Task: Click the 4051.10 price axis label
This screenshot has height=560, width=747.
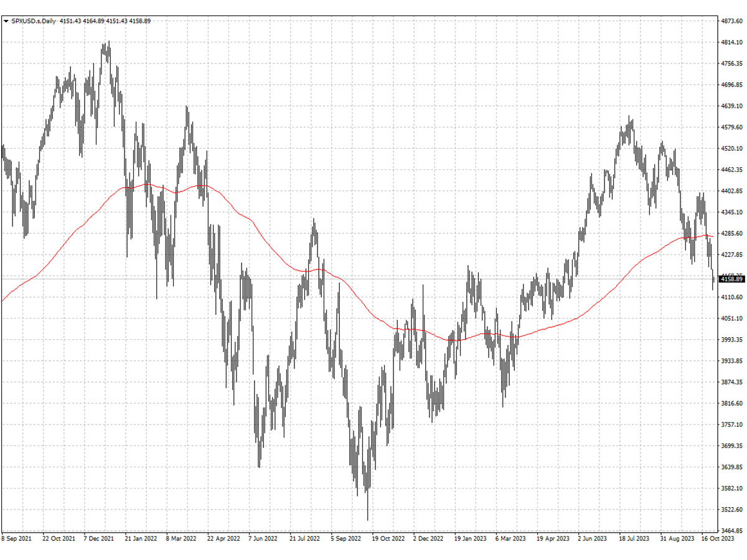Action: click(x=731, y=319)
